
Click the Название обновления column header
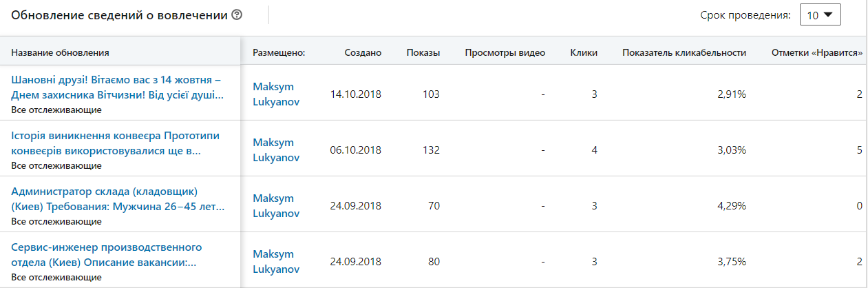[x=60, y=52]
